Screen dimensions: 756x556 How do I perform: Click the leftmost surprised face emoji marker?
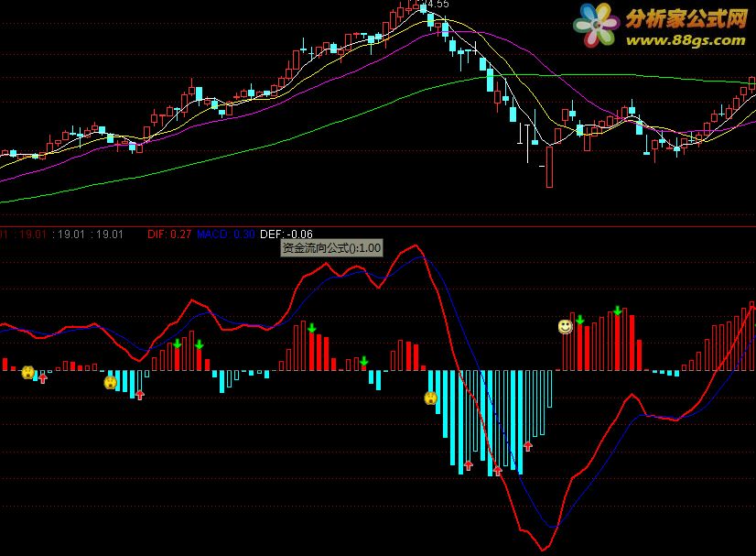coord(28,372)
